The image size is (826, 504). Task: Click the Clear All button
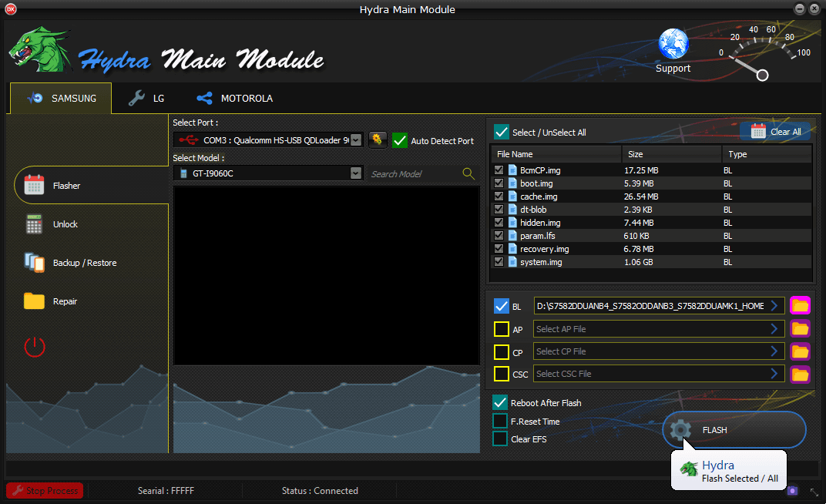click(775, 132)
